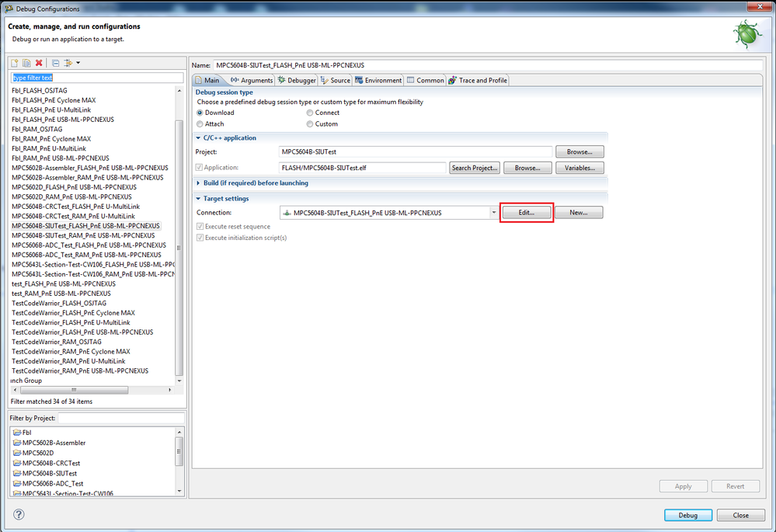776x532 pixels.
Task: Switch to the Trace and Profile tab
Action: (x=478, y=80)
